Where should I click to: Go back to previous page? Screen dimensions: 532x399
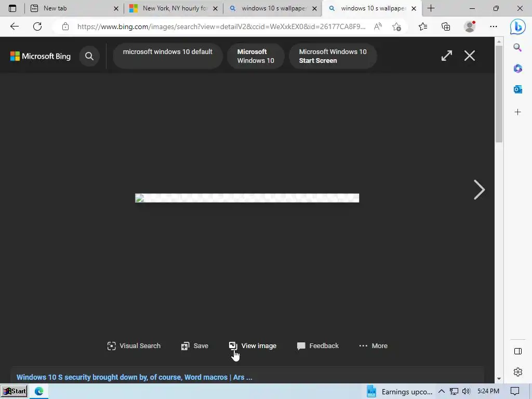(14, 26)
